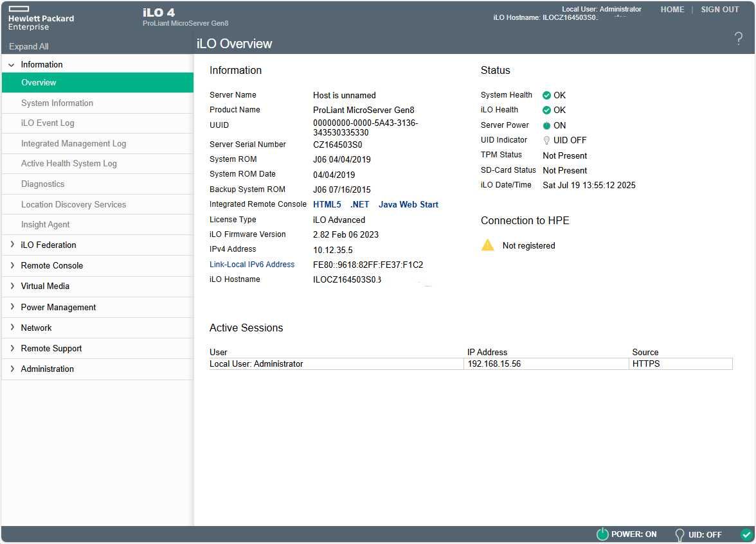Viewport: 756px width, 544px height.
Task: Expand the iLO Federation section
Action: click(x=12, y=245)
